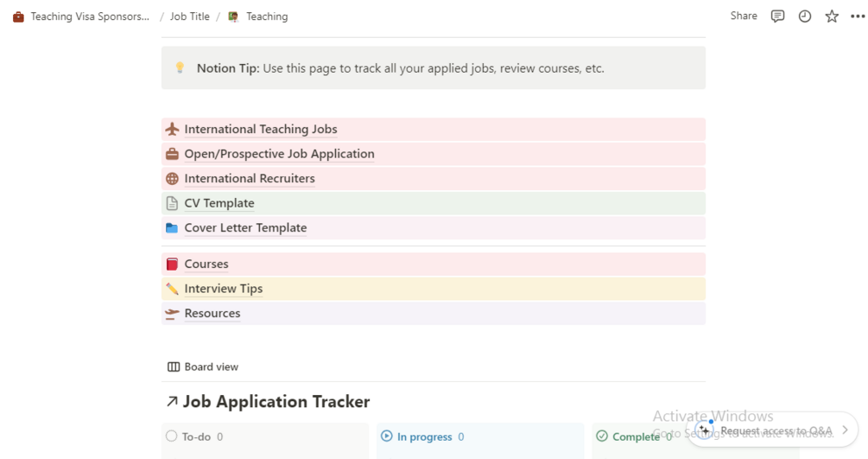Click the red book icon beside Courses
Screen dimensions: 868x459
(x=172, y=265)
